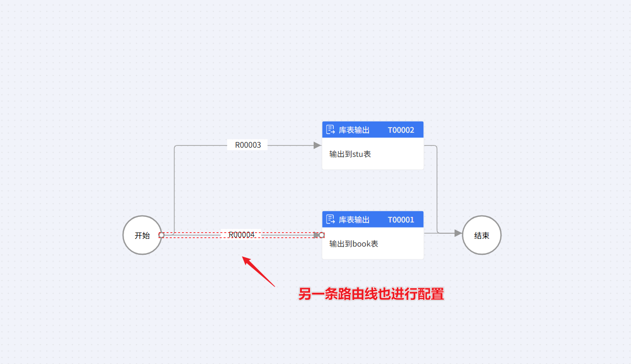
Task: Select the 库表输出 T00002 node header
Action: click(x=373, y=130)
